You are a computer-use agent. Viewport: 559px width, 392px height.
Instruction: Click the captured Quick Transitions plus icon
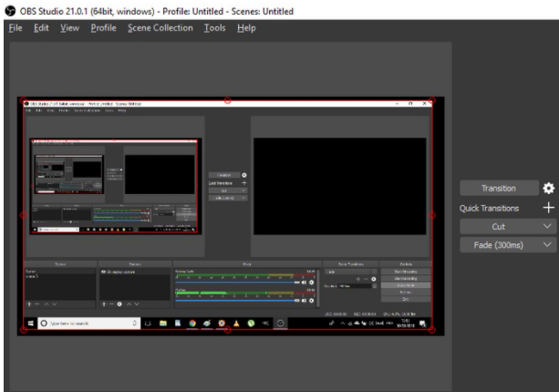pos(244,183)
